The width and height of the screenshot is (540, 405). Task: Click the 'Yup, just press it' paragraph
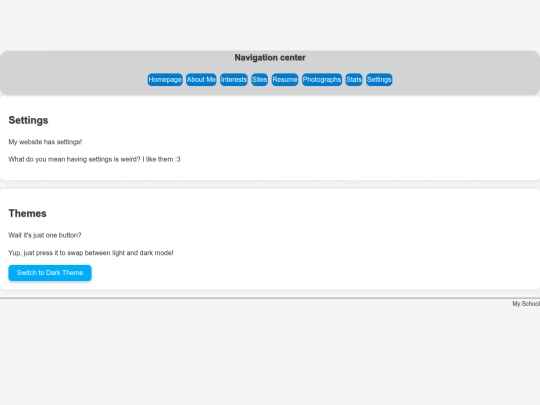point(91,253)
